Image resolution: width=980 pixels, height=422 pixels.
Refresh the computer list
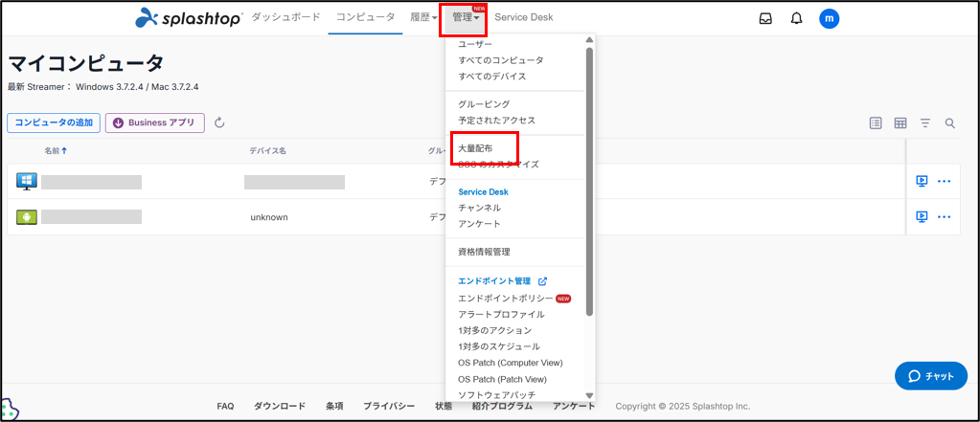(219, 123)
